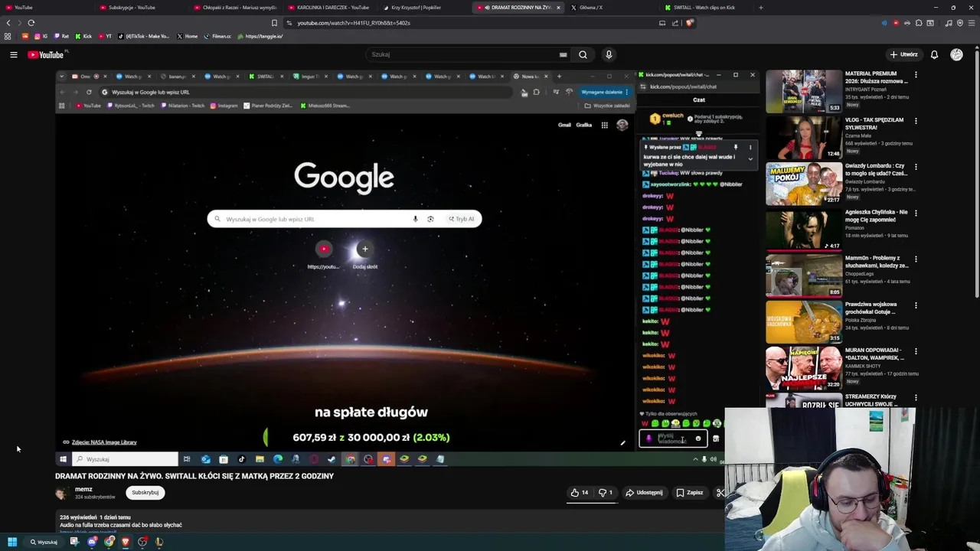The height and width of the screenshot is (551, 980).
Task: Click the in-video Google search box
Action: pos(344,219)
